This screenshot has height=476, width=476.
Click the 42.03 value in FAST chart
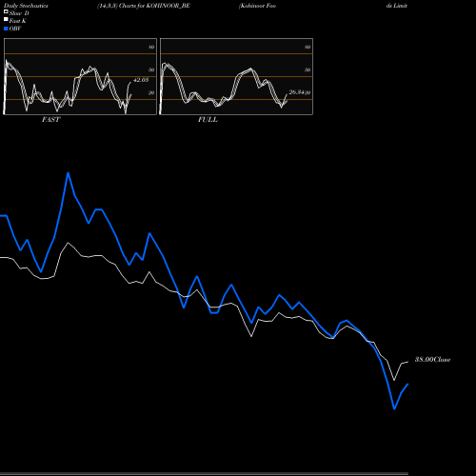pyautogui.click(x=141, y=80)
